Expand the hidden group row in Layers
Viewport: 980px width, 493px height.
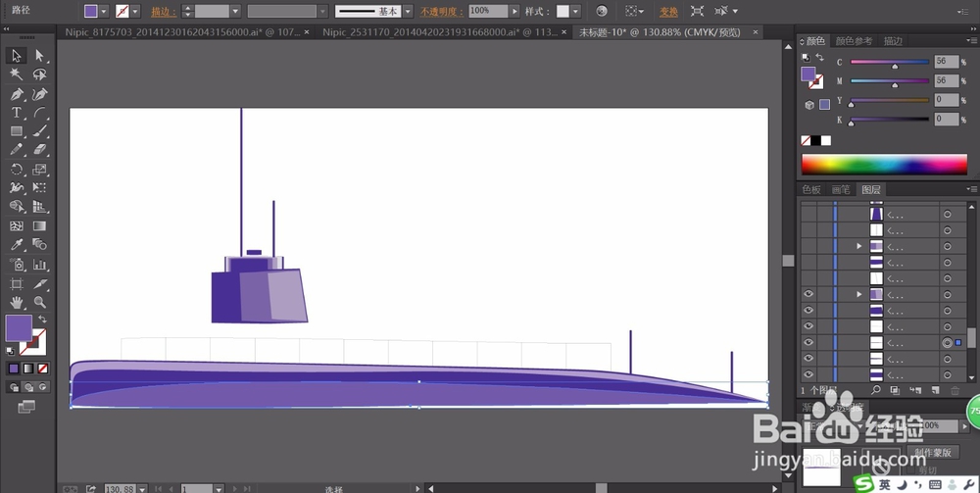(x=859, y=246)
